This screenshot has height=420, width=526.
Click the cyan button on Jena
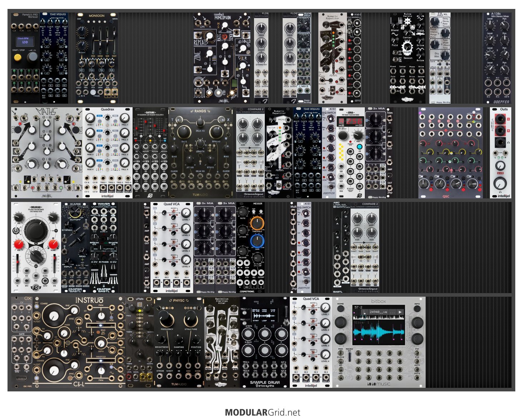pyautogui.click(x=359, y=147)
